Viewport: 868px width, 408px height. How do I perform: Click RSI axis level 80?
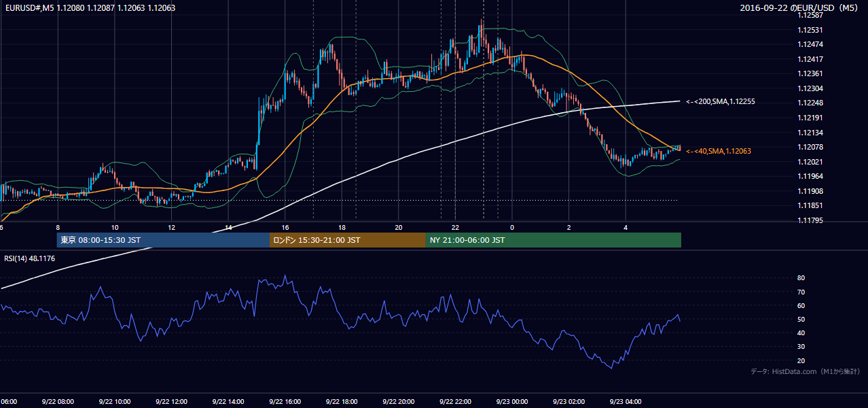(801, 278)
